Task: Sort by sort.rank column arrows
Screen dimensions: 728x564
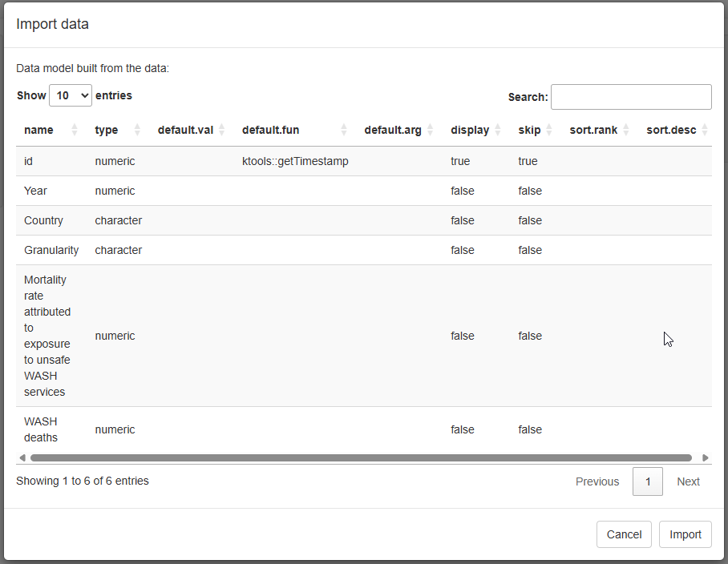Action: tap(626, 130)
